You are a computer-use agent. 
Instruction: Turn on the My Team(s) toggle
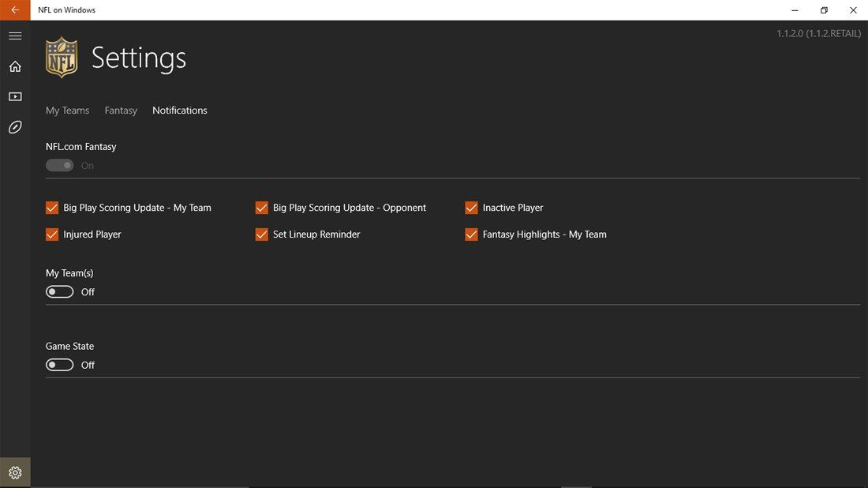(x=60, y=292)
